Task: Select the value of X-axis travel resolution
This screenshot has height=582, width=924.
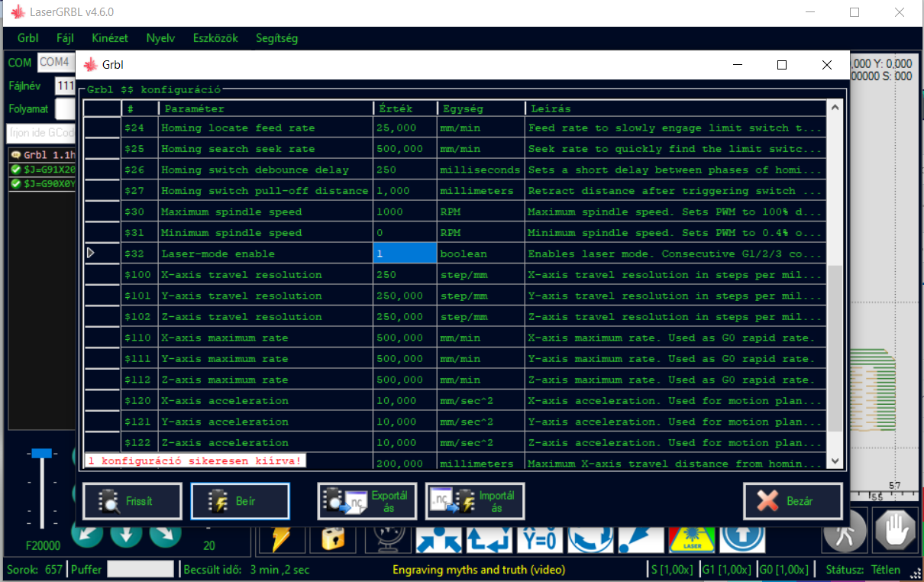Action: pyautogui.click(x=405, y=275)
